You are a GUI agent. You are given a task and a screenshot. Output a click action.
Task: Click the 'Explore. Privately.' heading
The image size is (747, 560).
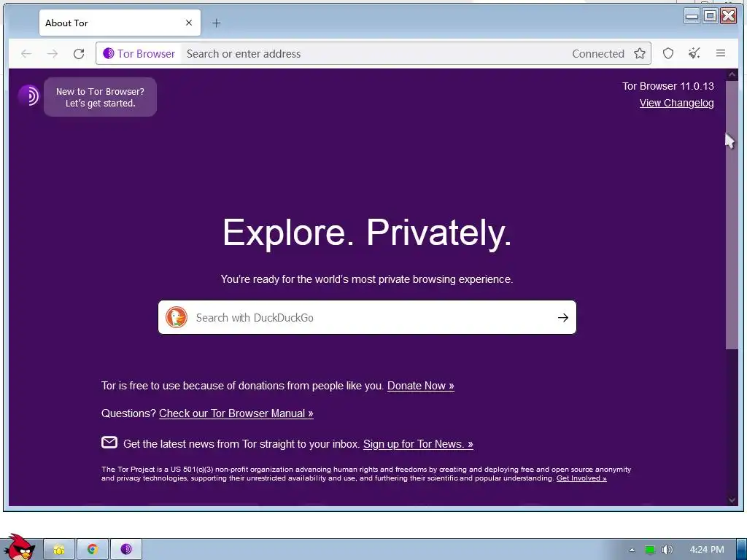(367, 233)
